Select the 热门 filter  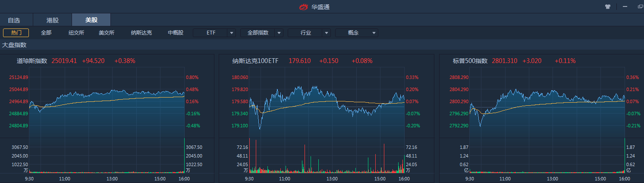pyautogui.click(x=16, y=33)
